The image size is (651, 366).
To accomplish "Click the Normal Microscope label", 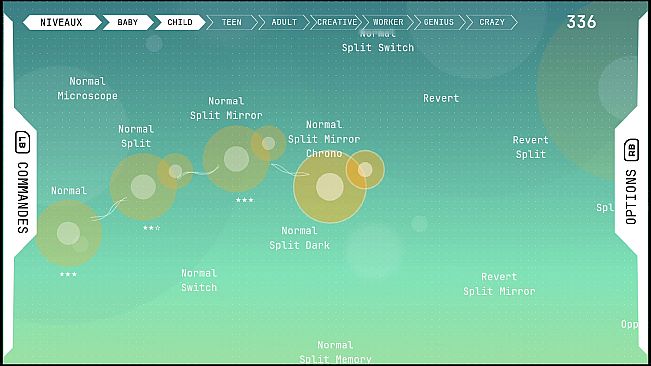I will [88, 88].
